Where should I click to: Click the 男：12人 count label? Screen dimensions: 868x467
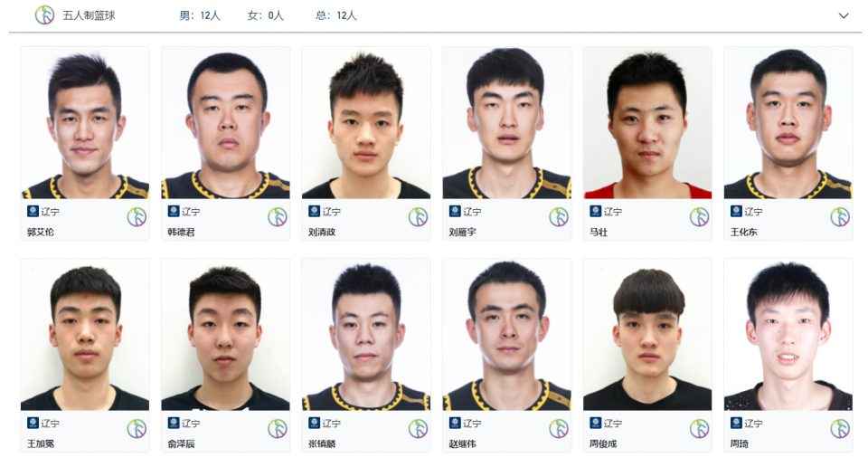coord(200,15)
